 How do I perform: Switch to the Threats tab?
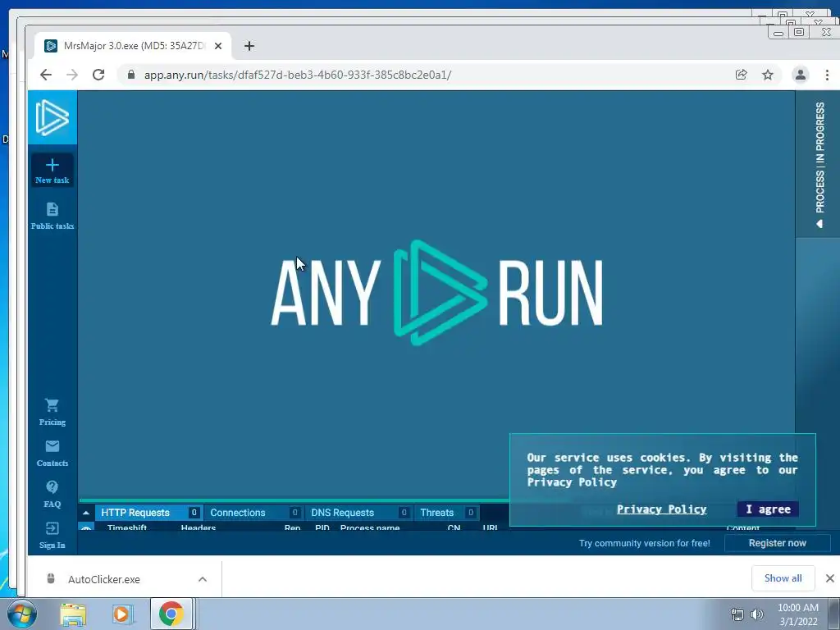point(447,513)
